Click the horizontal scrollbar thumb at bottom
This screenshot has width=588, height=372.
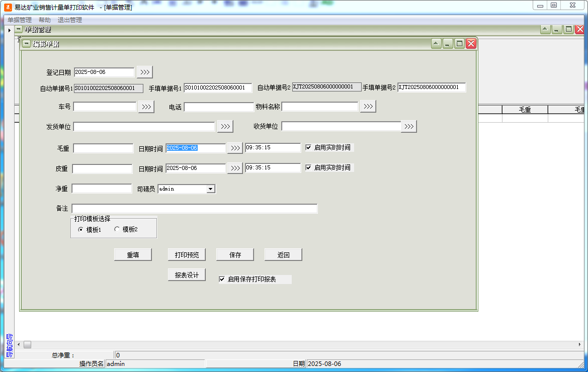coord(27,344)
